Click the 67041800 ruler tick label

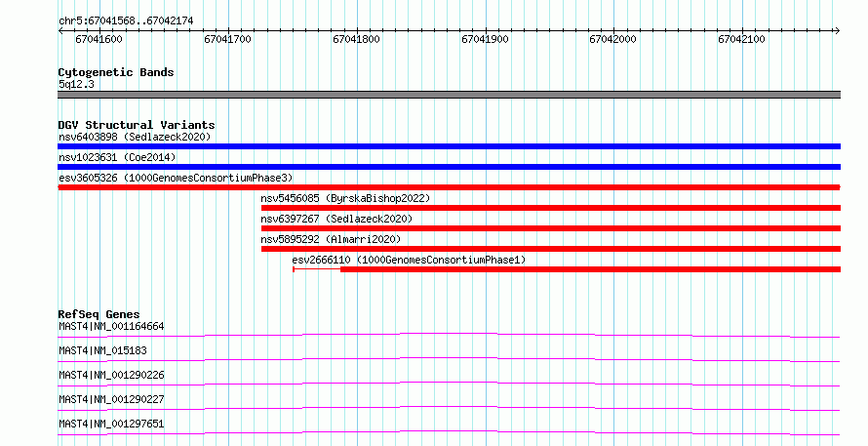click(357, 39)
